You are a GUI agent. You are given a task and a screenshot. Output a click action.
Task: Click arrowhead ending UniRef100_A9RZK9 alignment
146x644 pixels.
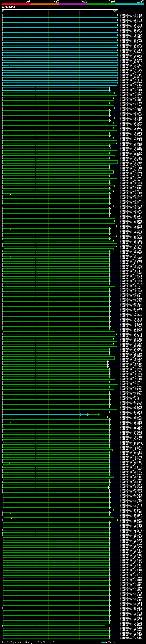click(116, 85)
